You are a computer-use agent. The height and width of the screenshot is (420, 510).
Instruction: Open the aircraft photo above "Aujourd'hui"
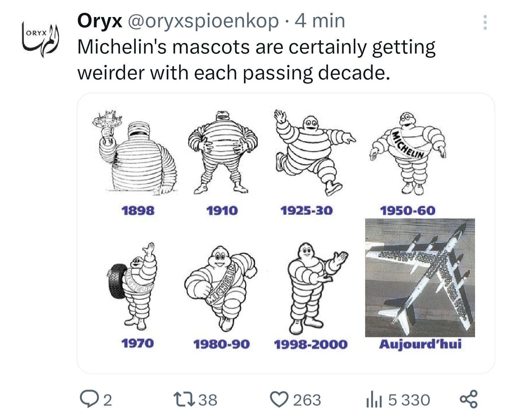[420, 278]
